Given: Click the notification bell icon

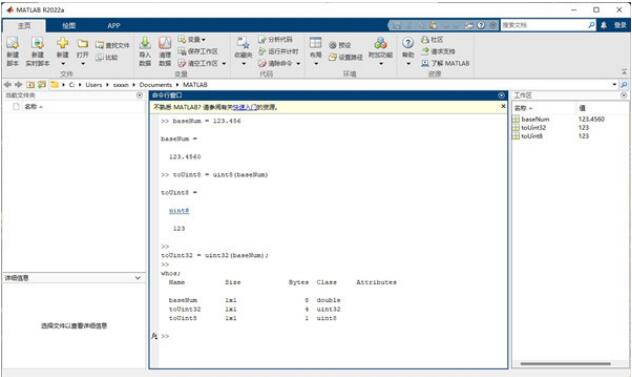Looking at the screenshot, I should [604, 25].
